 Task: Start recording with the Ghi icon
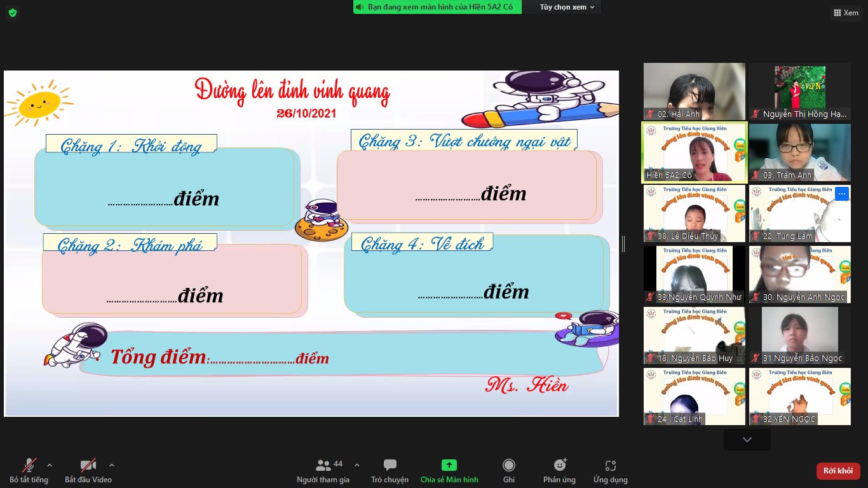[x=509, y=466]
